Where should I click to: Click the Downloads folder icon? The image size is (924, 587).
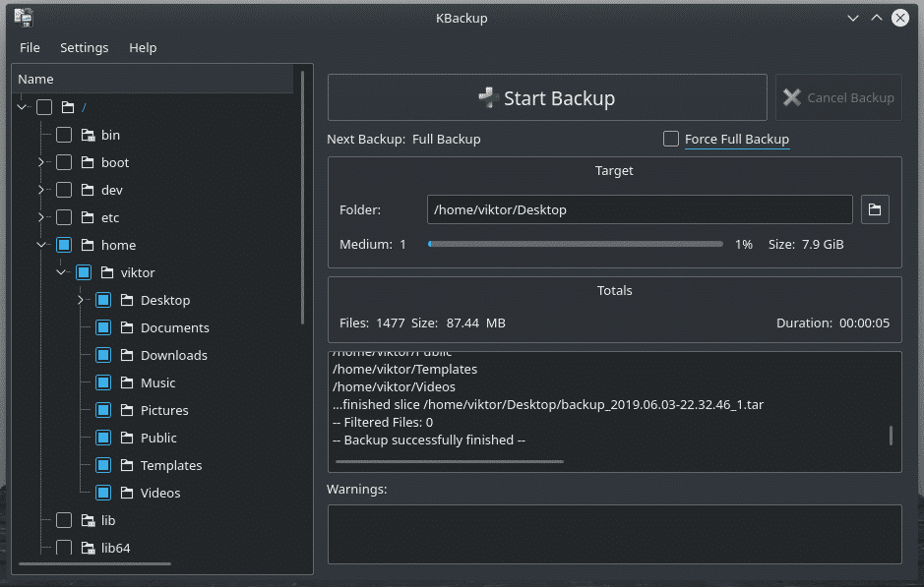point(127,355)
